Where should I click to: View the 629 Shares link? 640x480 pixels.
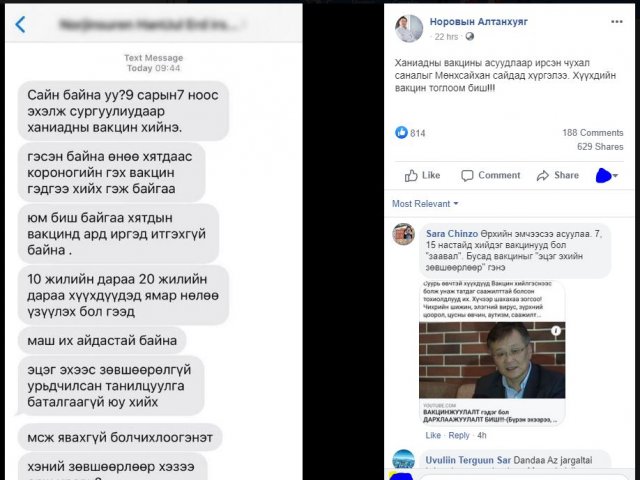600,147
